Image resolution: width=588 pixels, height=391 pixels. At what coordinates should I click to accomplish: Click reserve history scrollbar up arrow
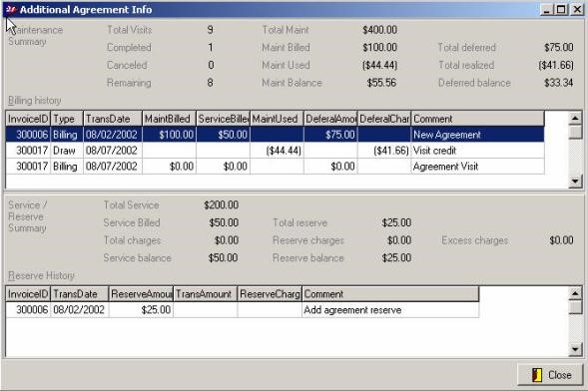pyautogui.click(x=575, y=293)
